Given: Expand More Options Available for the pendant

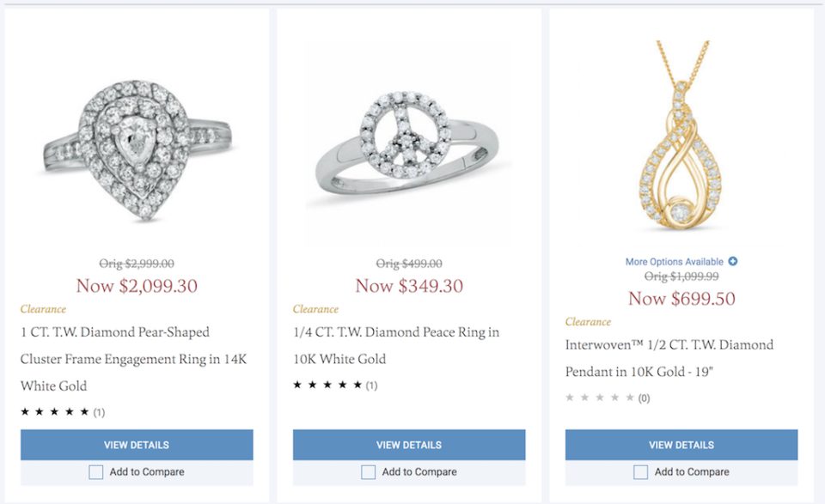Looking at the screenshot, I should click(675, 262).
